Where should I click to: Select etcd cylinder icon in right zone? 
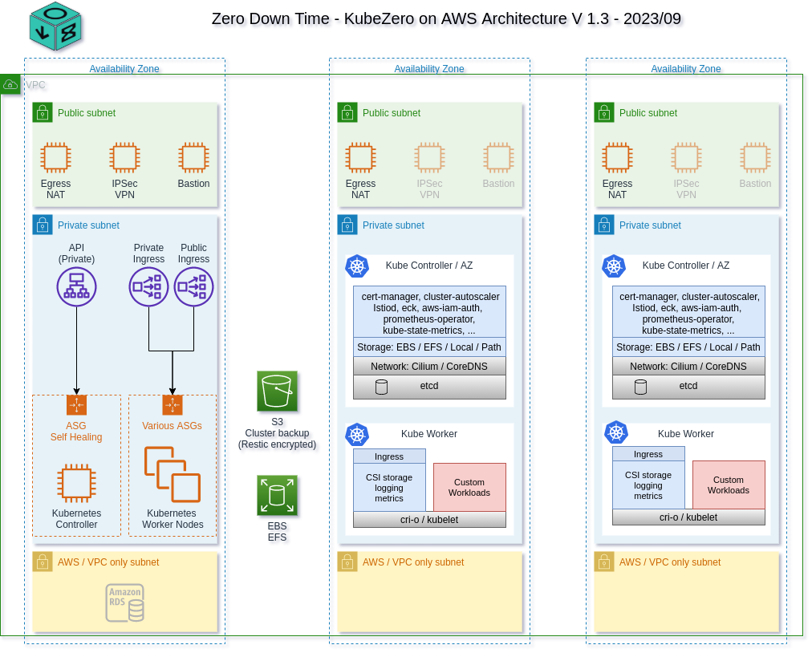pos(640,387)
